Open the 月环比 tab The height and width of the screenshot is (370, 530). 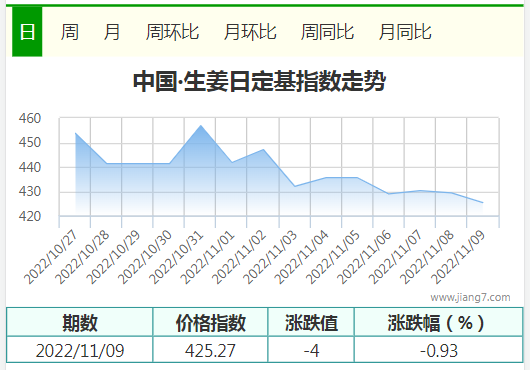point(250,32)
